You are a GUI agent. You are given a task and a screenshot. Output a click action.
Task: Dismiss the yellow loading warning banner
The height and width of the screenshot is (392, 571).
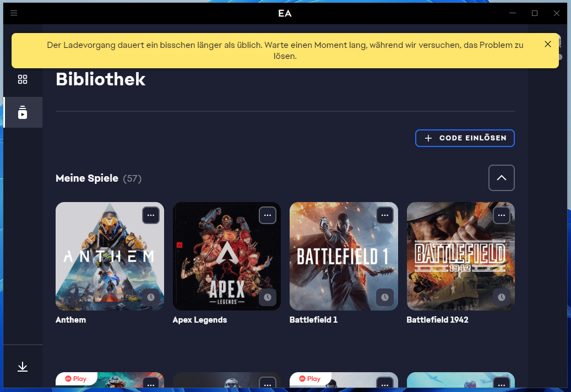[547, 44]
